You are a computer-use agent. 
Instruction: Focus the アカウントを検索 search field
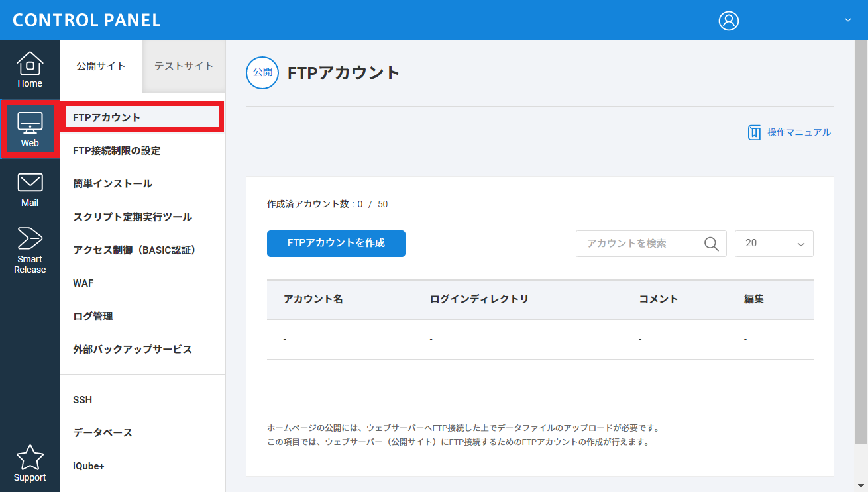tap(639, 244)
